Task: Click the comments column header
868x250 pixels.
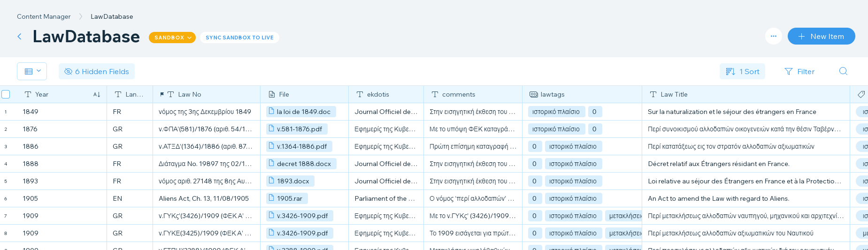Action: click(473, 94)
